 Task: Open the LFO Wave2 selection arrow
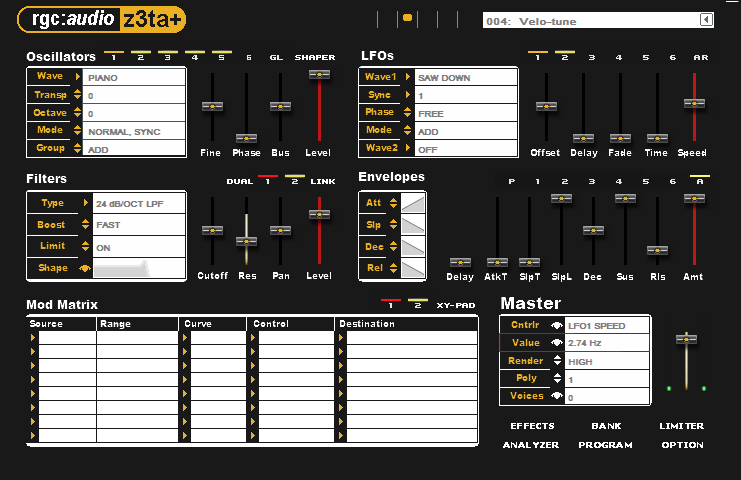coord(407,147)
